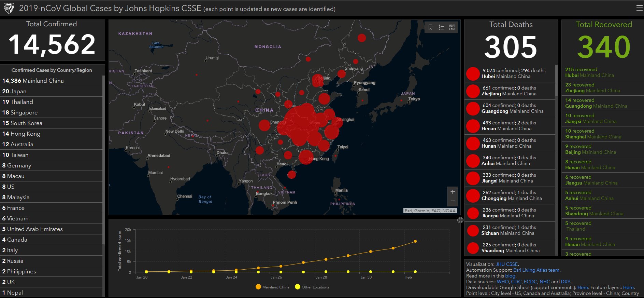Open the JHU CSSE link
The width and height of the screenshot is (644, 298).
click(x=506, y=264)
